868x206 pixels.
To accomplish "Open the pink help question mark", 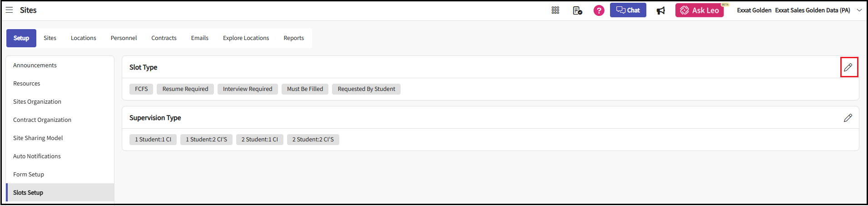I will coord(599,10).
